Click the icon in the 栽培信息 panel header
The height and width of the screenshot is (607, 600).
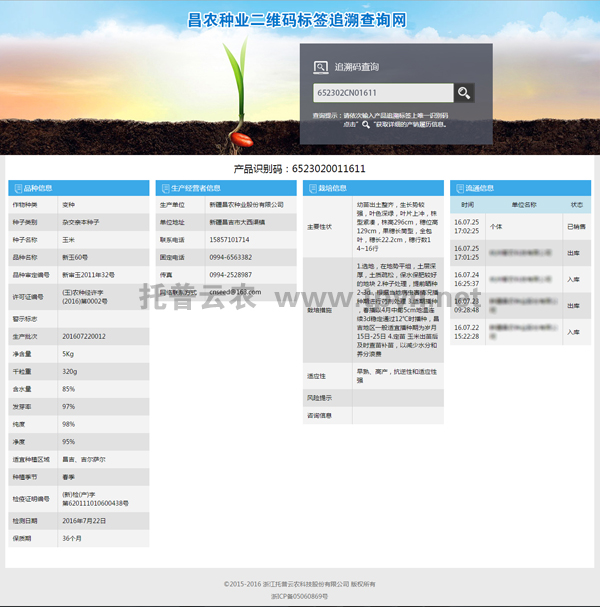point(310,188)
